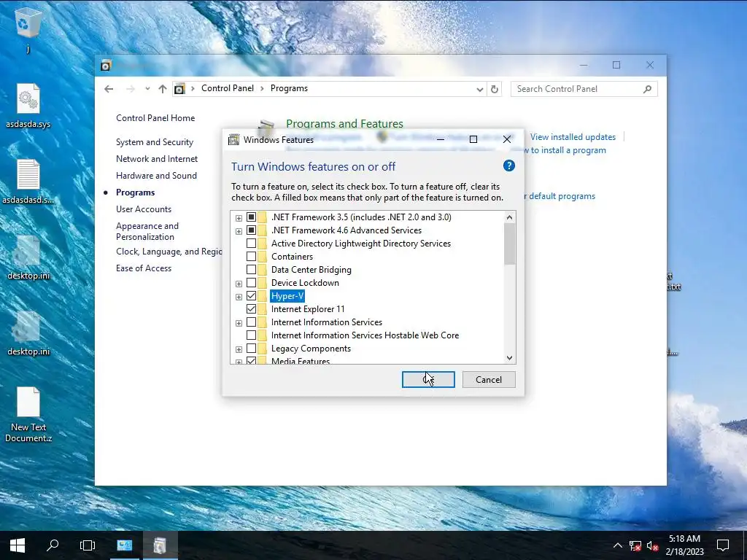Click the volume tray icon

653,545
